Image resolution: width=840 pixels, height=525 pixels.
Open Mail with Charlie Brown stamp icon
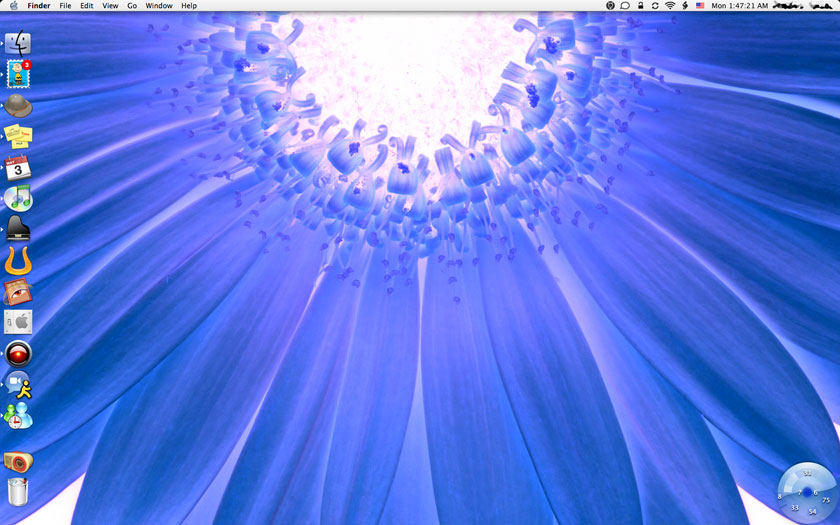tap(18, 74)
